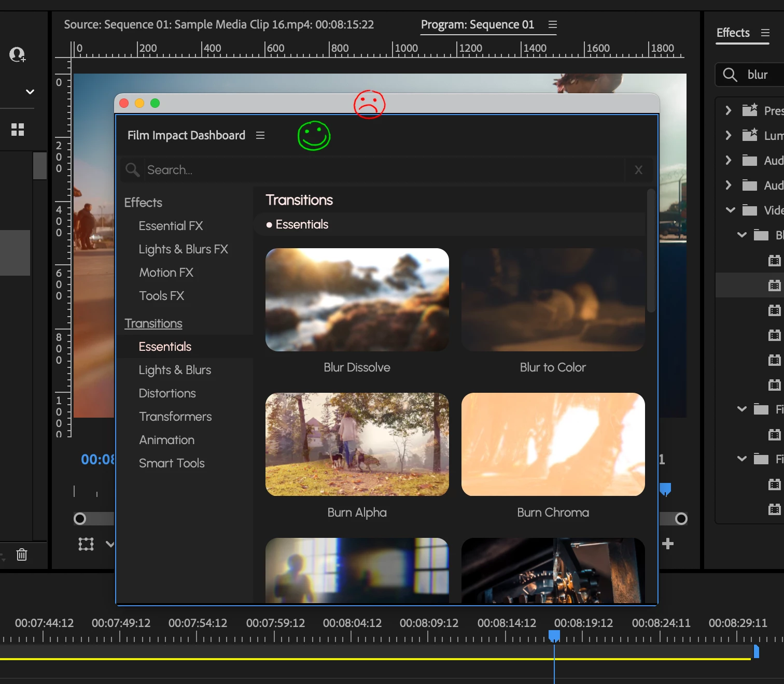Open Lights & Blurs FX category
This screenshot has height=684, width=784.
[x=183, y=249]
